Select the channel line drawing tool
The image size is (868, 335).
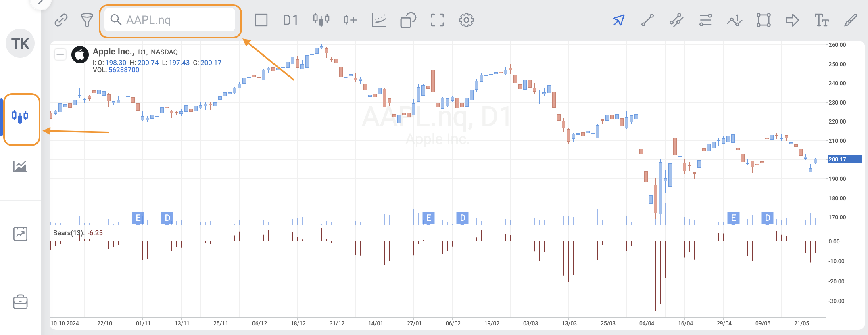tap(676, 20)
